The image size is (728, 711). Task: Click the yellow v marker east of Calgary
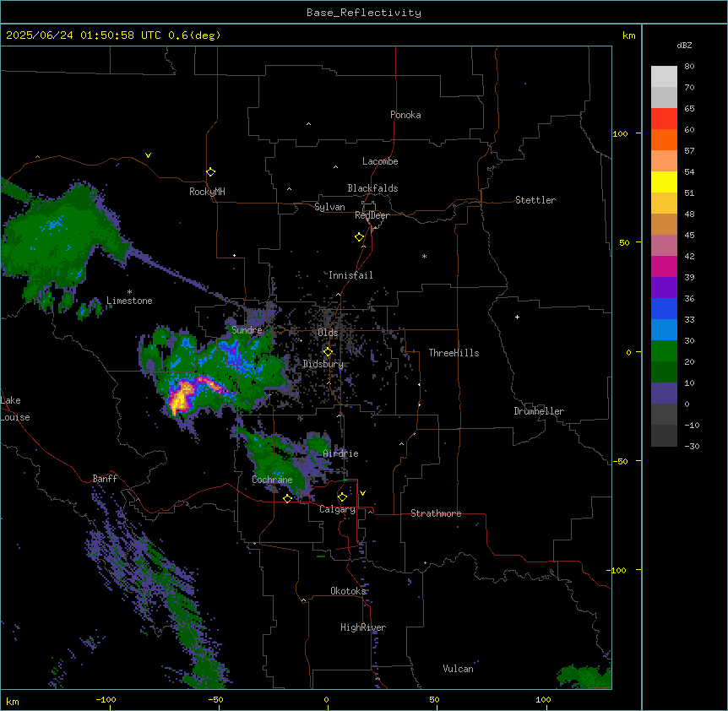[362, 493]
